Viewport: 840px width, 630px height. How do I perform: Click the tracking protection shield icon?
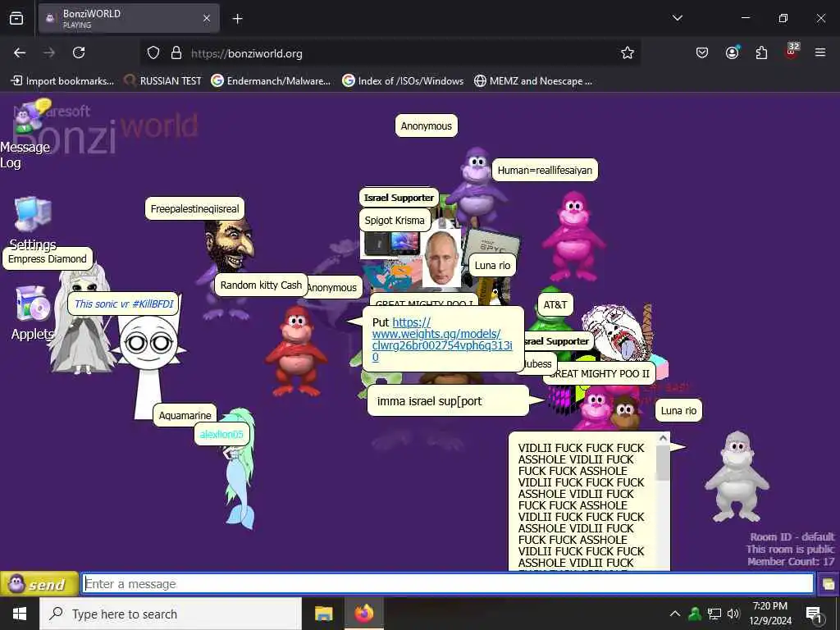tap(153, 53)
